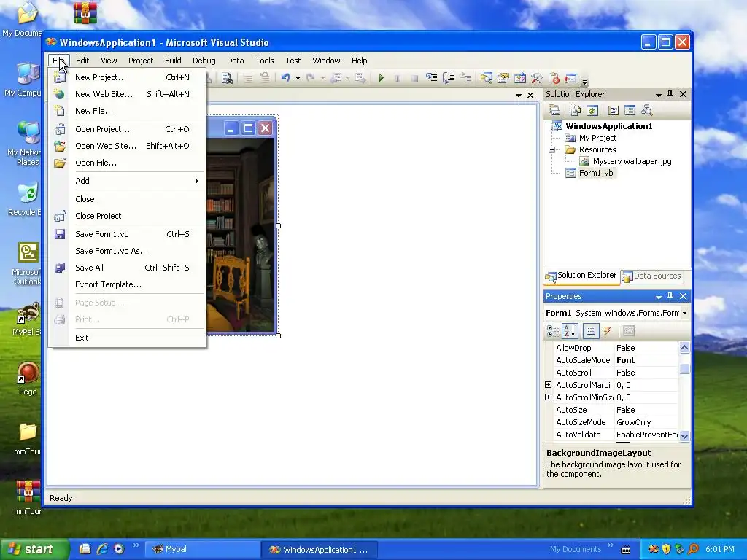Choose Open Project in File menu
Screen dimensions: 747x560
127,129
